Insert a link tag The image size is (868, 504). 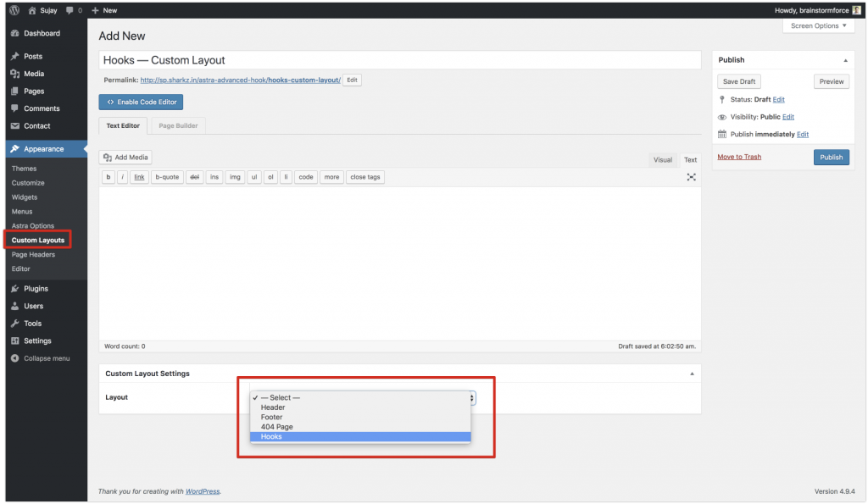[x=140, y=178]
